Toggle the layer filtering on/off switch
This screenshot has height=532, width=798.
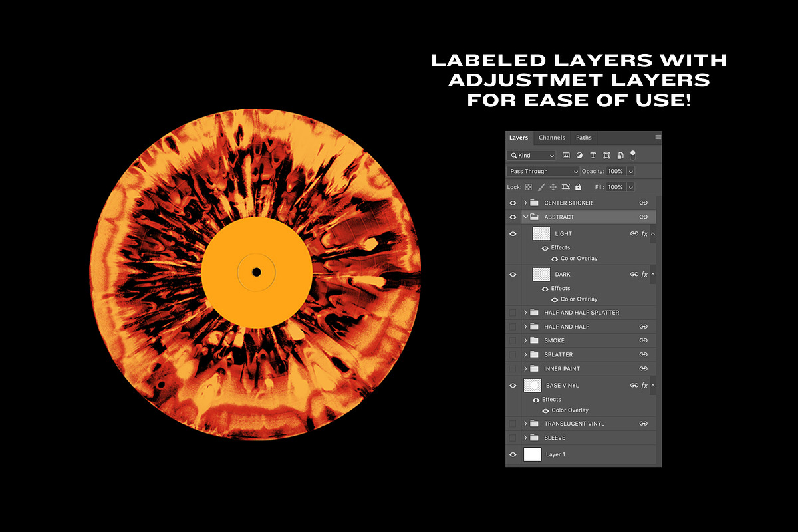[633, 154]
